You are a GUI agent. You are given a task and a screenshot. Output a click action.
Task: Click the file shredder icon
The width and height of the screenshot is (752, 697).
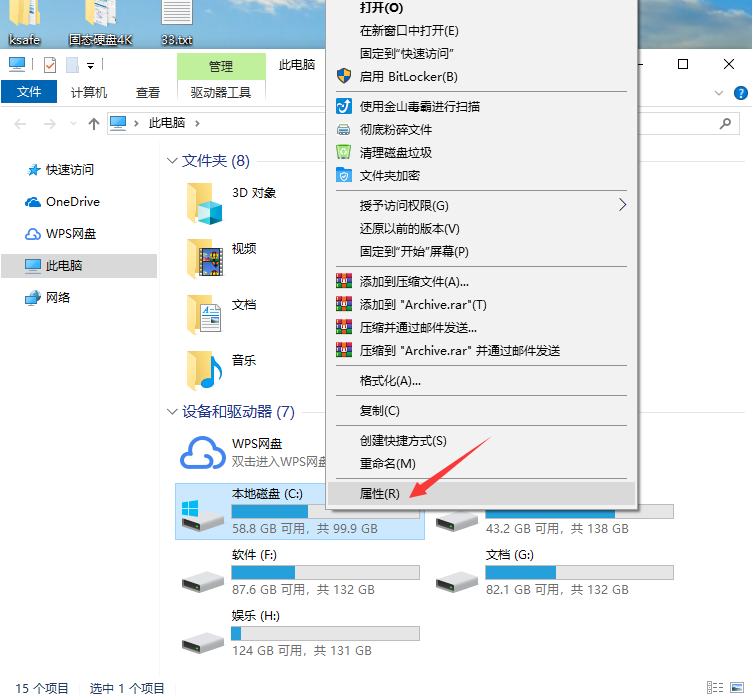pyautogui.click(x=343, y=130)
